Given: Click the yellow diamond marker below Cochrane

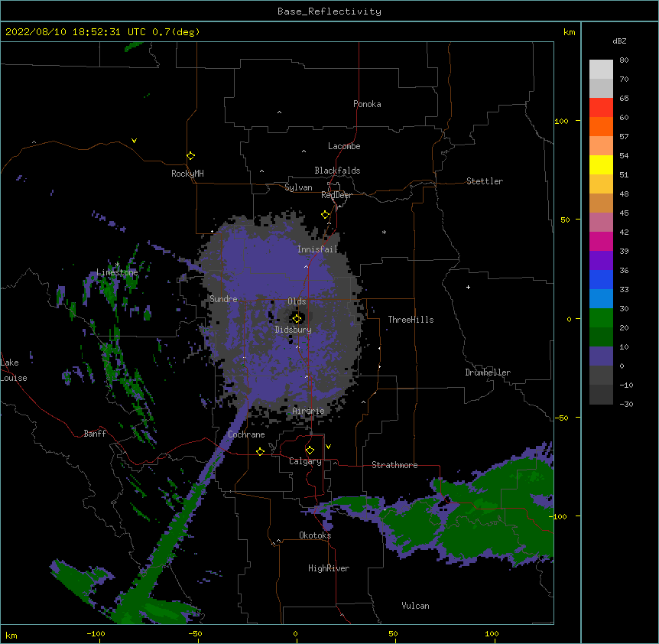Looking at the screenshot, I should 260,451.
